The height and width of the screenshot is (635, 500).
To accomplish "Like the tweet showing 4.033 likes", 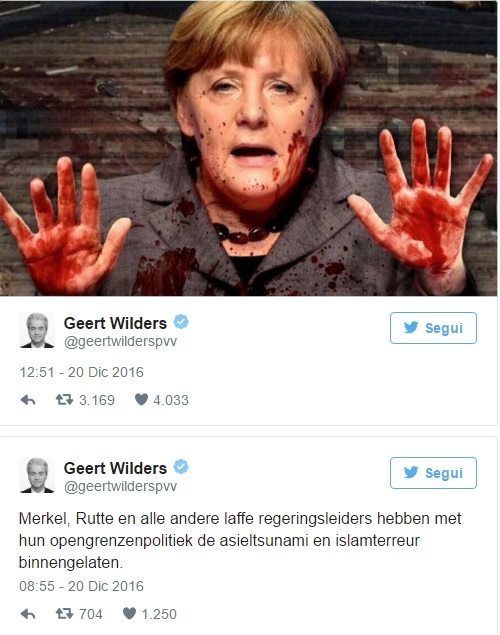I will (141, 400).
